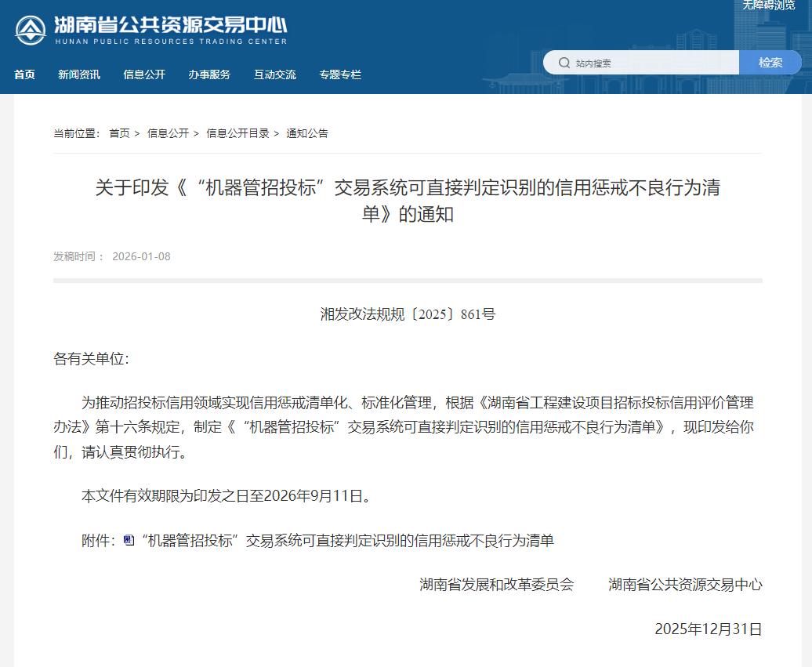Click 首页 in the breadcrumb trail
Image resolution: width=812 pixels, height=667 pixels.
[119, 133]
